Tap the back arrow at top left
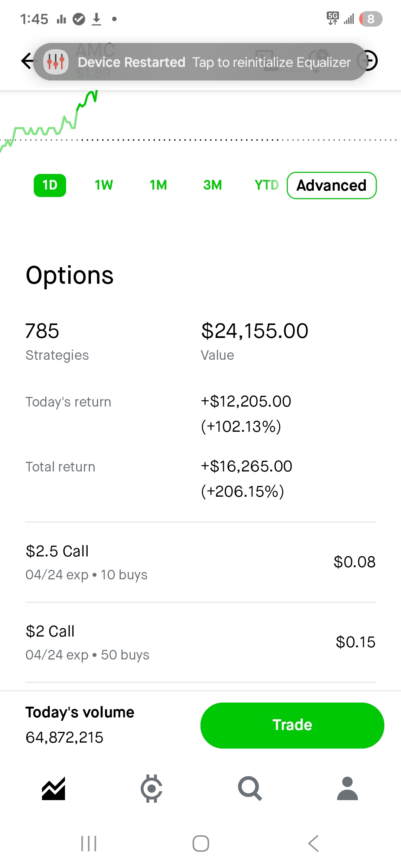This screenshot has height=868, width=401. pyautogui.click(x=27, y=61)
